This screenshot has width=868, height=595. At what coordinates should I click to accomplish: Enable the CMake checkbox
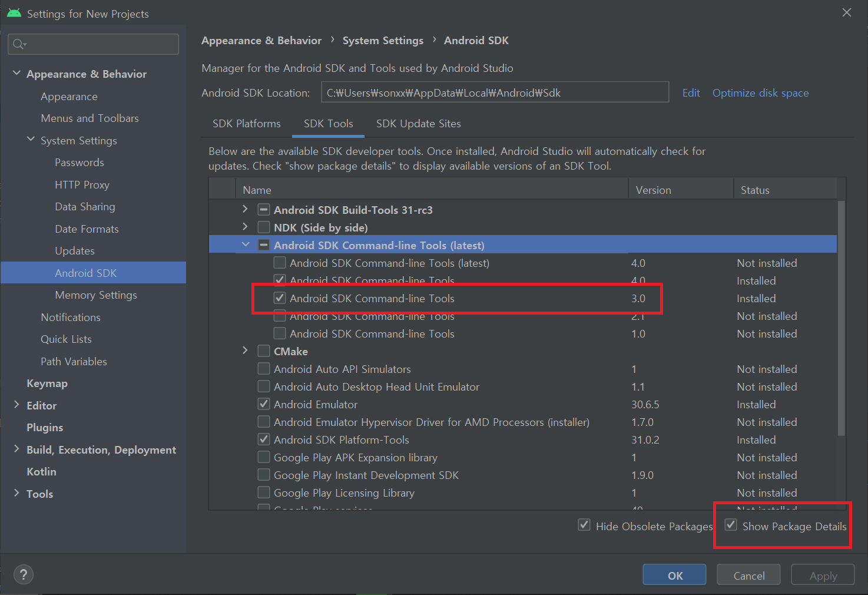264,351
